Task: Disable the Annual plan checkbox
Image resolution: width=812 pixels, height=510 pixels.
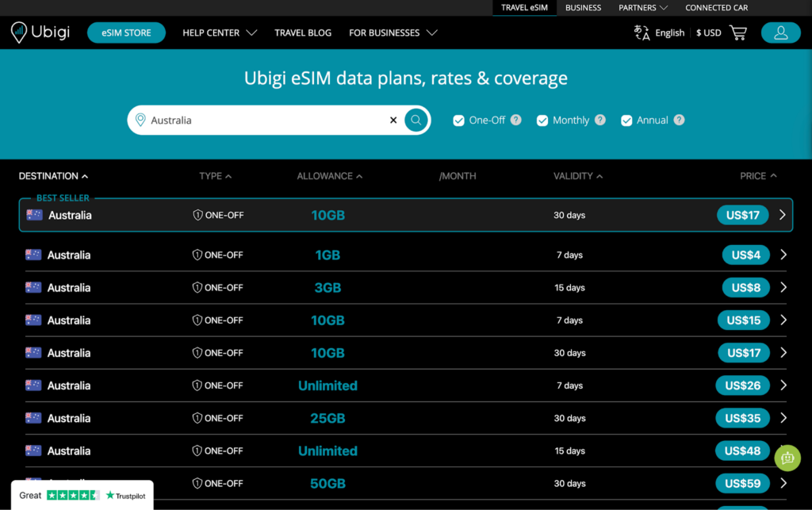Action: point(626,121)
